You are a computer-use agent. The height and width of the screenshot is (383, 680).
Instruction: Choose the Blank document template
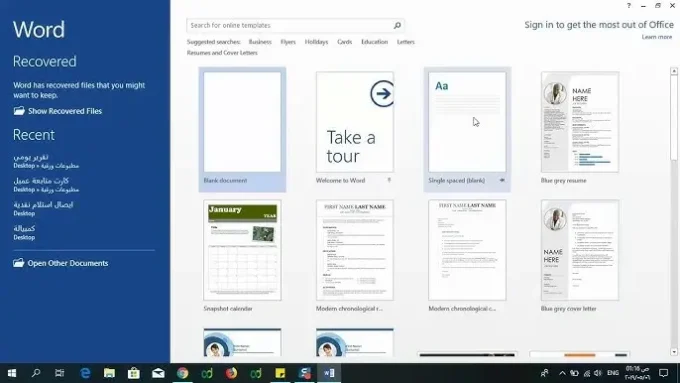[242, 129]
